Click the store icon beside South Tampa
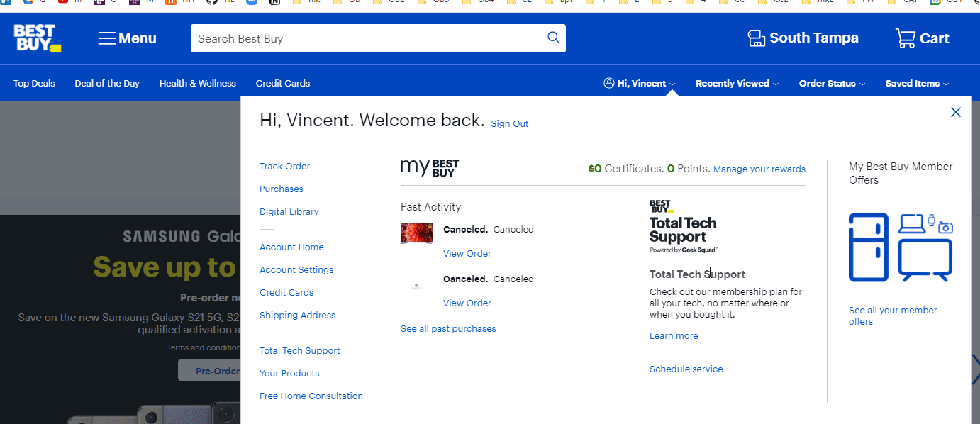Image resolution: width=980 pixels, height=424 pixels. [757, 38]
